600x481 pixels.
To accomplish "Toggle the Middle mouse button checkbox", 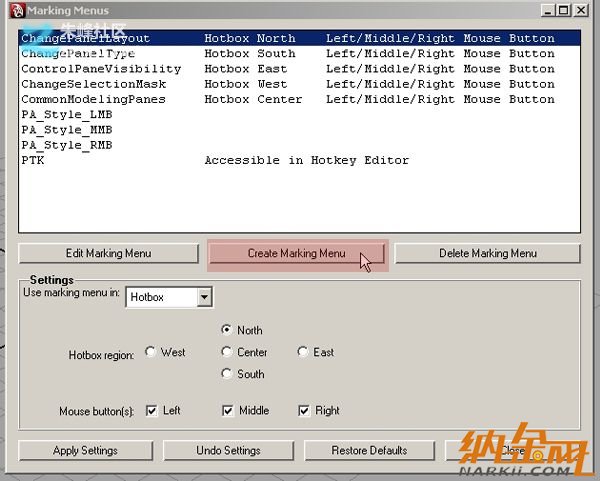I will pos(228,410).
